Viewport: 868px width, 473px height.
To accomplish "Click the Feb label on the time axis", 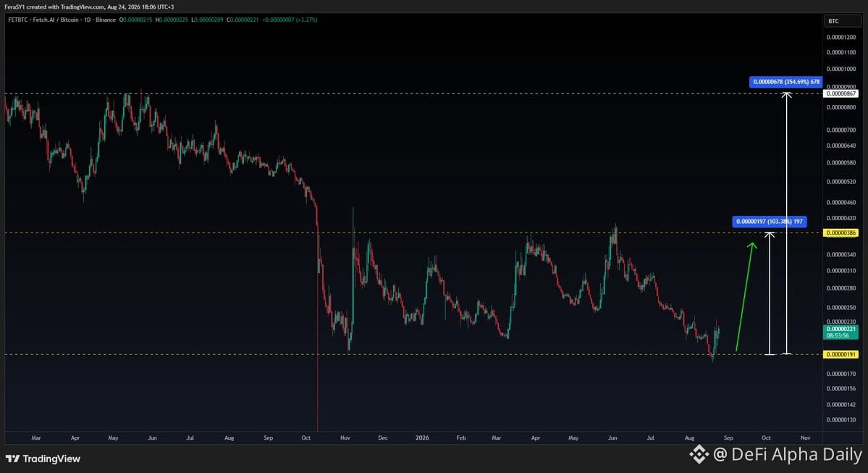I will click(461, 438).
